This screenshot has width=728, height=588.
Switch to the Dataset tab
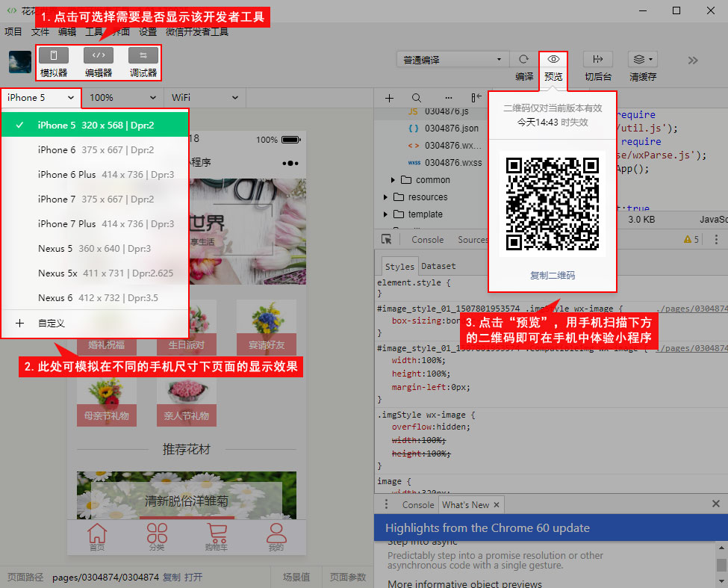438,266
